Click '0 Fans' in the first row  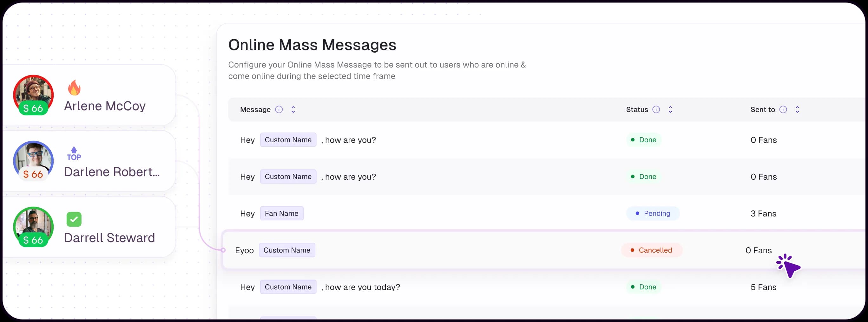(x=764, y=140)
